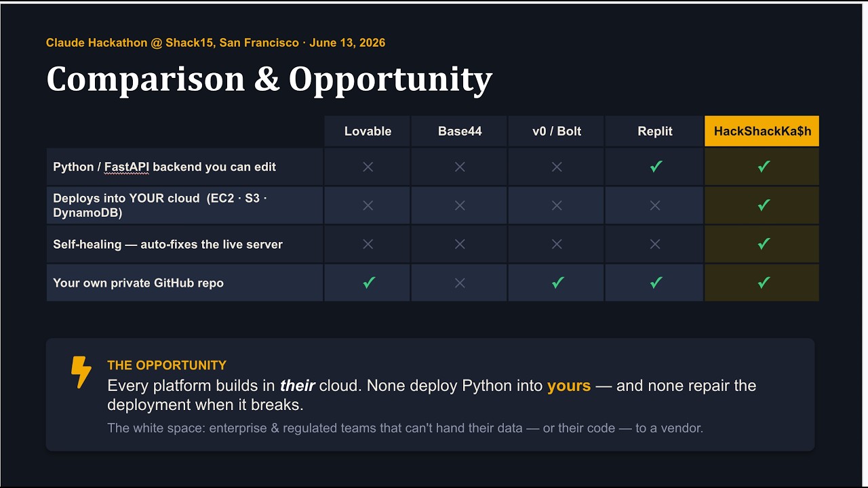
Task: Click the 'Python / FastAPI backend you can edit' row label
Action: tap(165, 167)
